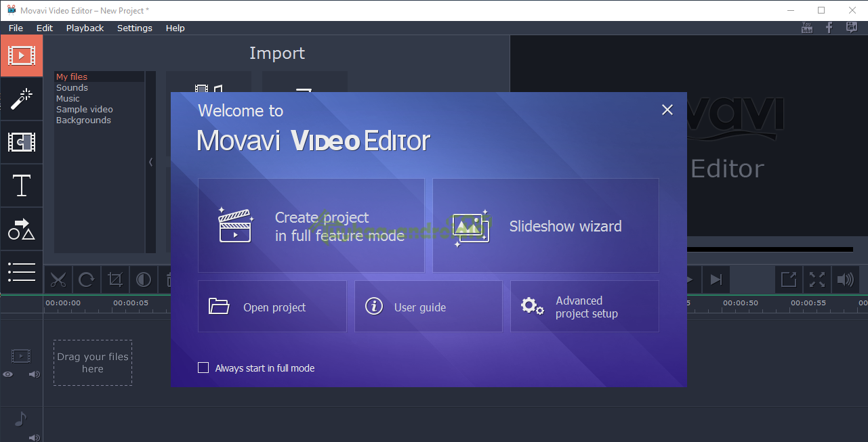Viewport: 868px width, 442px height.
Task: Open the Edit menu
Action: pos(45,28)
